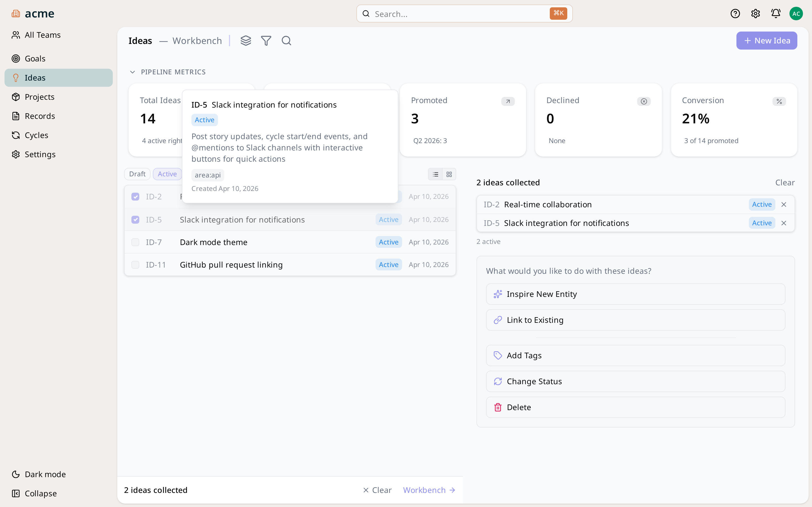Uncheck the ID-5 Slack integration checkbox
Image resolution: width=812 pixels, height=507 pixels.
pyautogui.click(x=135, y=220)
